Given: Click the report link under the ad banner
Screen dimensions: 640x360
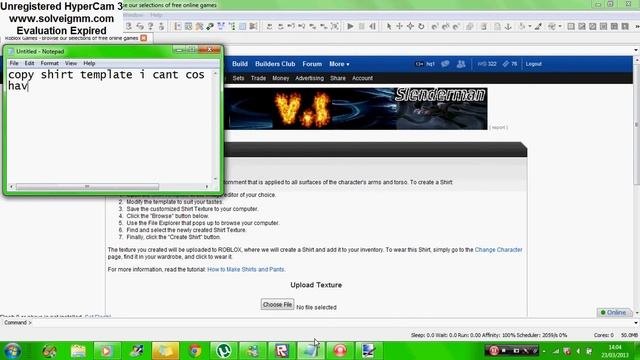Looking at the screenshot, I should tap(498, 127).
